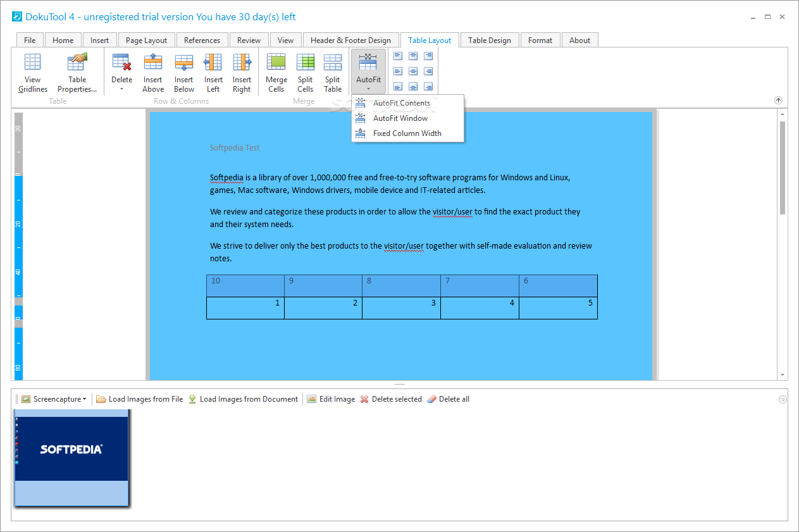The height and width of the screenshot is (532, 799).
Task: Merge the selected table cells
Action: click(276, 73)
